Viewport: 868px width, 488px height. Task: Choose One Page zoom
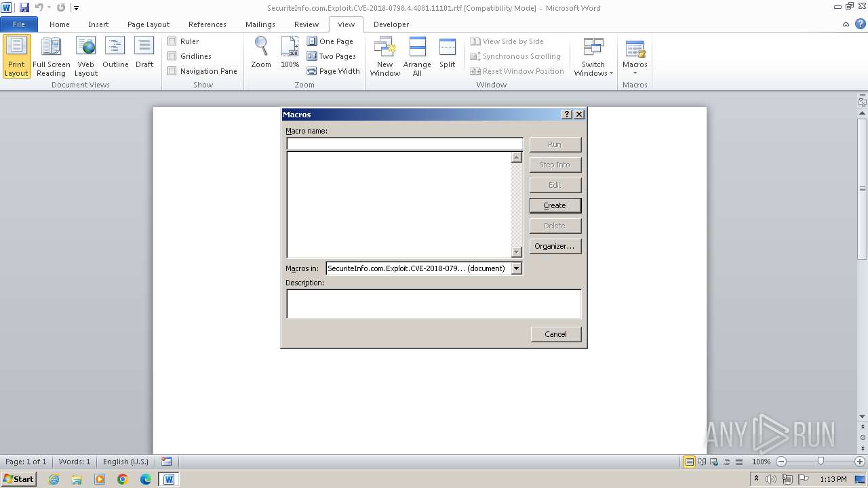click(x=330, y=41)
